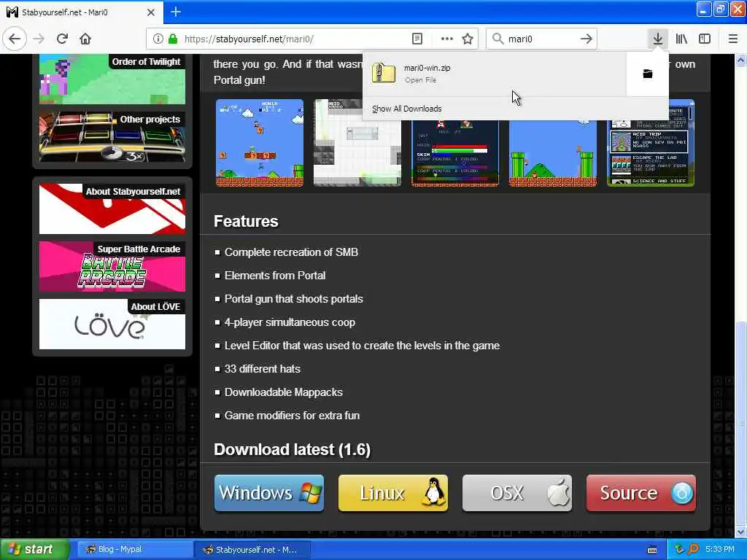This screenshot has height=560, width=747.
Task: Open the Other projects banner
Action: click(x=112, y=136)
